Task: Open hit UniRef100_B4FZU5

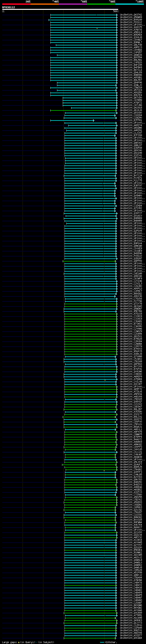Action: point(131,65)
